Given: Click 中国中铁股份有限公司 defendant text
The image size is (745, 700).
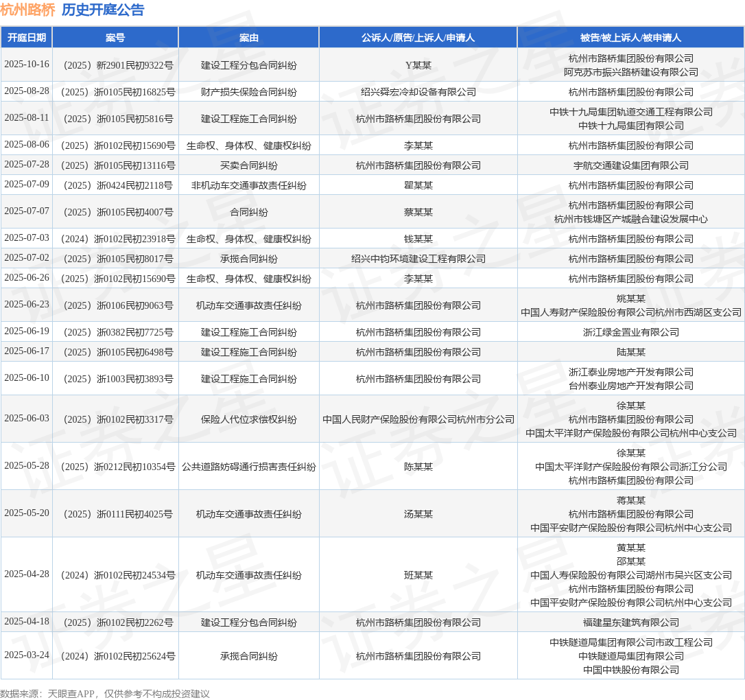Looking at the screenshot, I should point(631,670).
